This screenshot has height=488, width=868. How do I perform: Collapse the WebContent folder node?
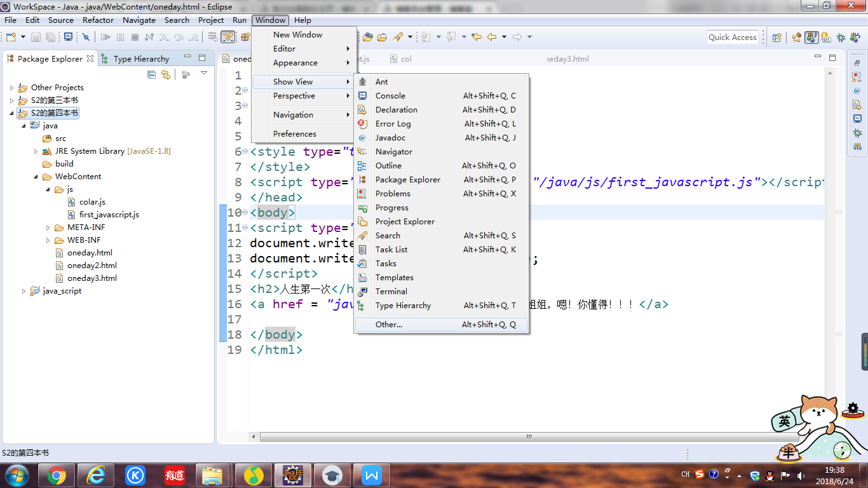[36, 177]
